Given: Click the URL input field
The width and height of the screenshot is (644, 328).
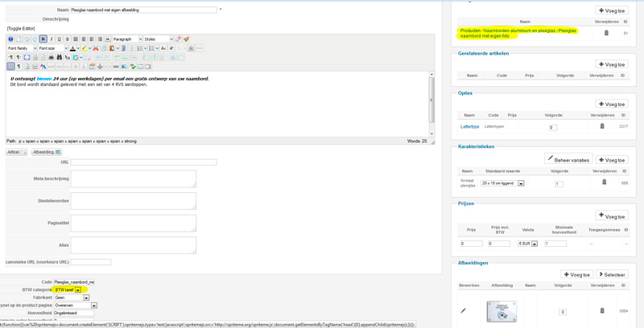Looking at the screenshot, I should point(143,162).
